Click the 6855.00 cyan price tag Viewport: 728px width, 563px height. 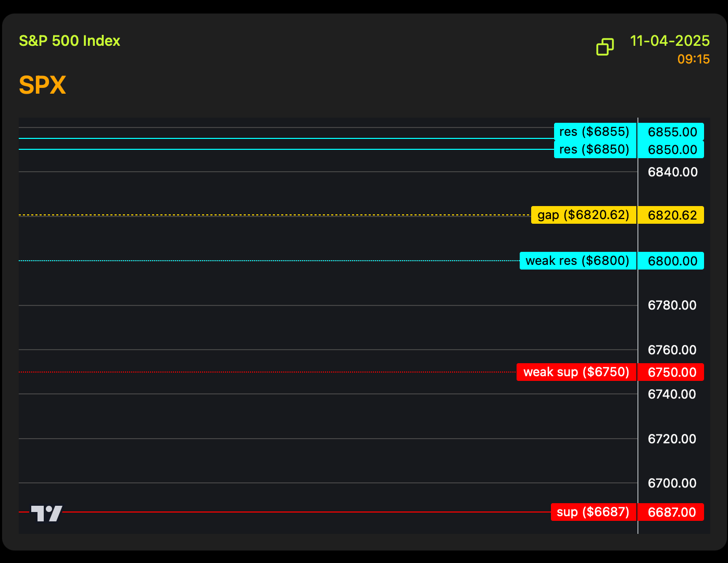672,132
